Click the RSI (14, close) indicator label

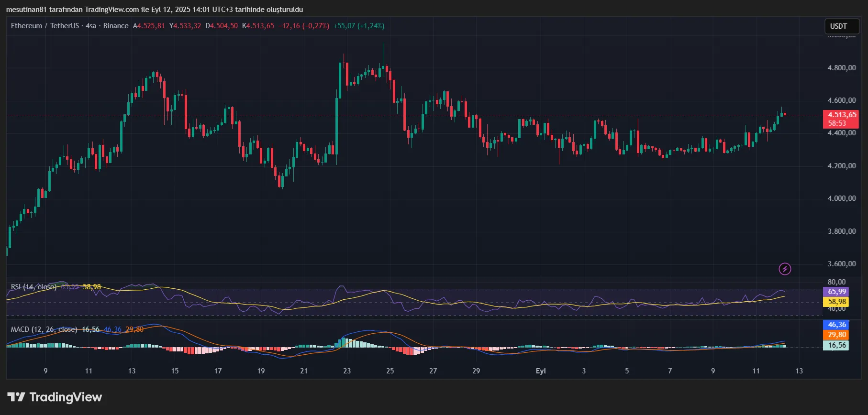tap(33, 287)
